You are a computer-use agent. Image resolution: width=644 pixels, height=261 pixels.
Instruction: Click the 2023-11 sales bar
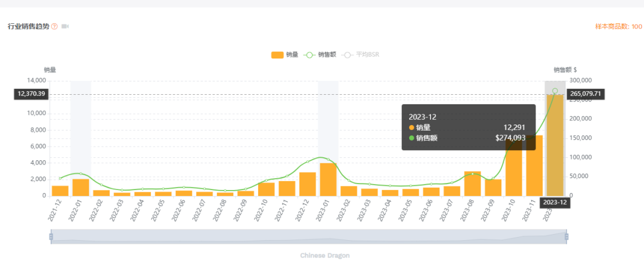(534, 166)
